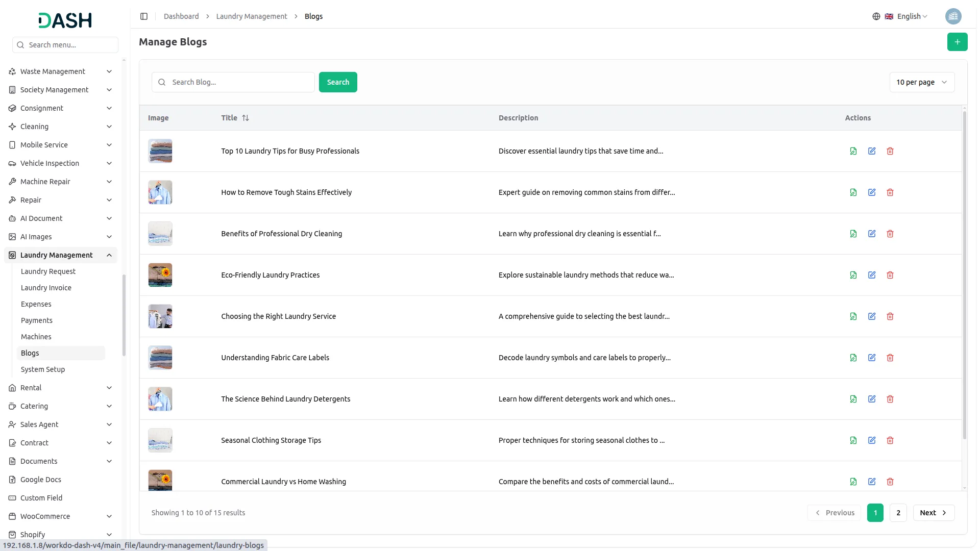Viewport: 980px width, 551px height.
Task: Open the profile avatar in top right corner
Action: [953, 16]
